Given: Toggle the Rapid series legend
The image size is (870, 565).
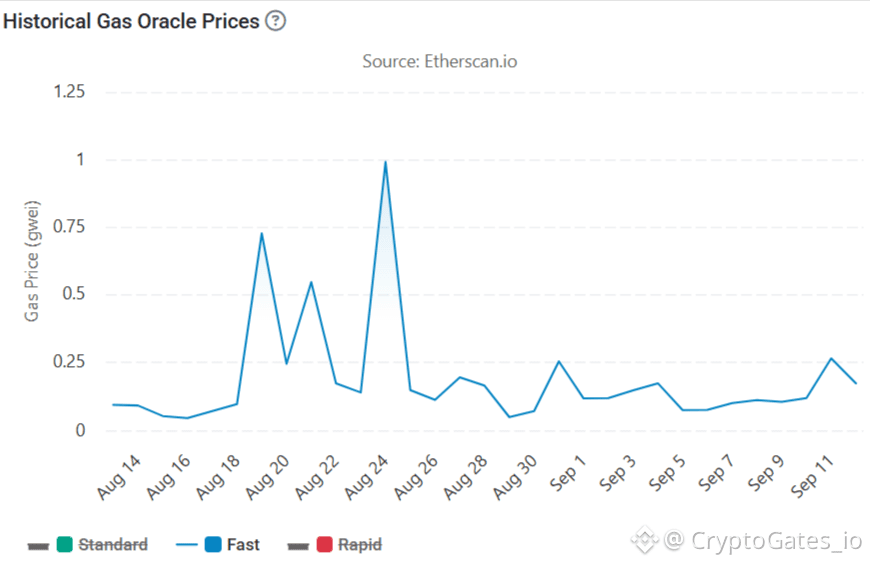Looking at the screenshot, I should (x=335, y=544).
